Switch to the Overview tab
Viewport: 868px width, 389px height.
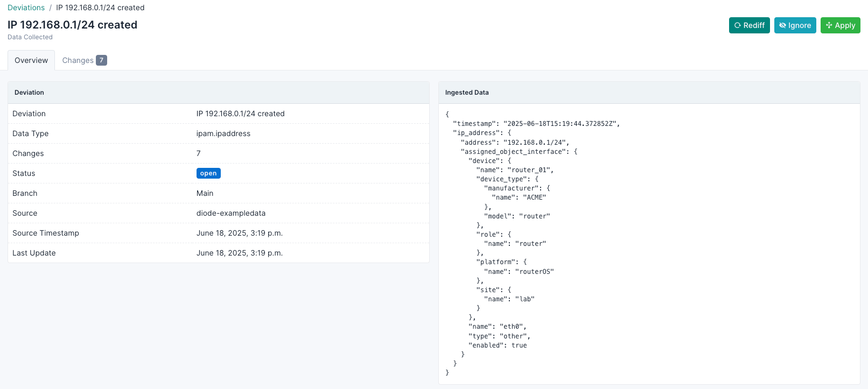coord(31,60)
